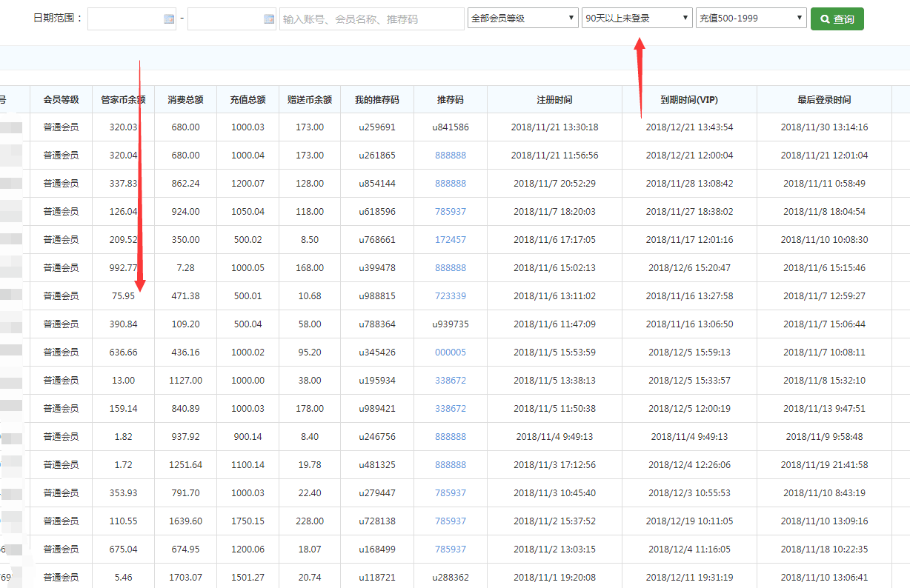Viewport: 910px width, 588px height.
Task: Select my-referral code u768661
Action: (x=377, y=240)
